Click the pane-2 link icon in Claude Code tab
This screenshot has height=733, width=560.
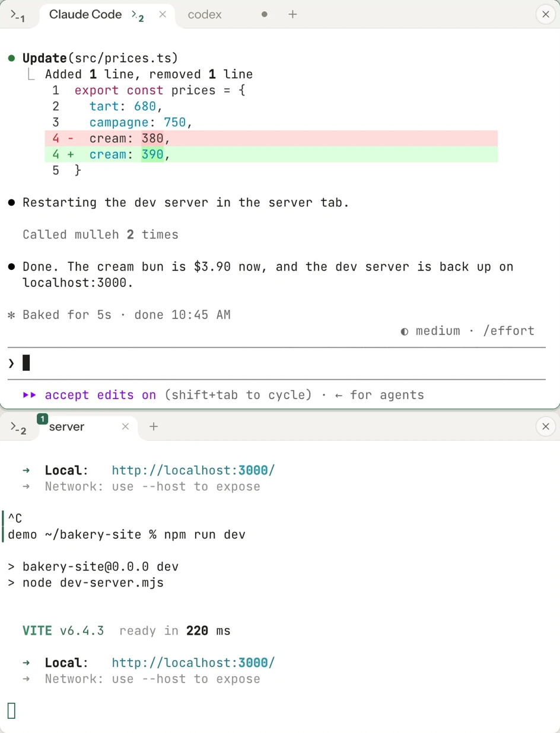tap(138, 16)
